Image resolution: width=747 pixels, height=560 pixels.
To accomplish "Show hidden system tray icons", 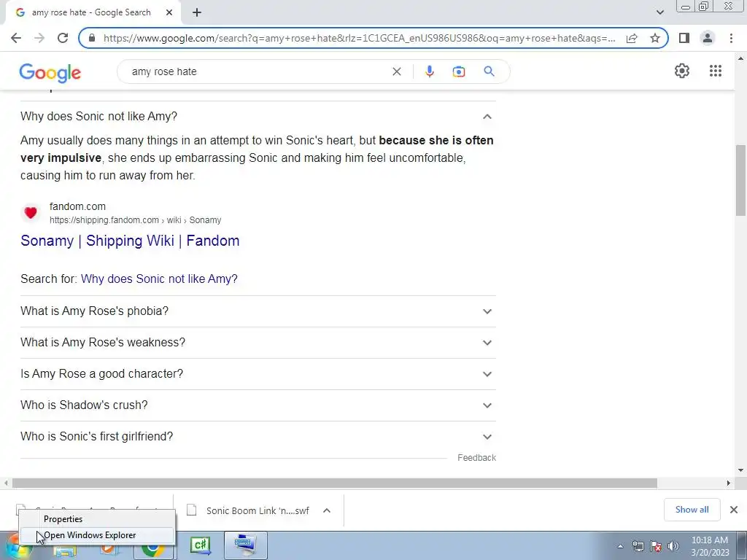I will [620, 546].
